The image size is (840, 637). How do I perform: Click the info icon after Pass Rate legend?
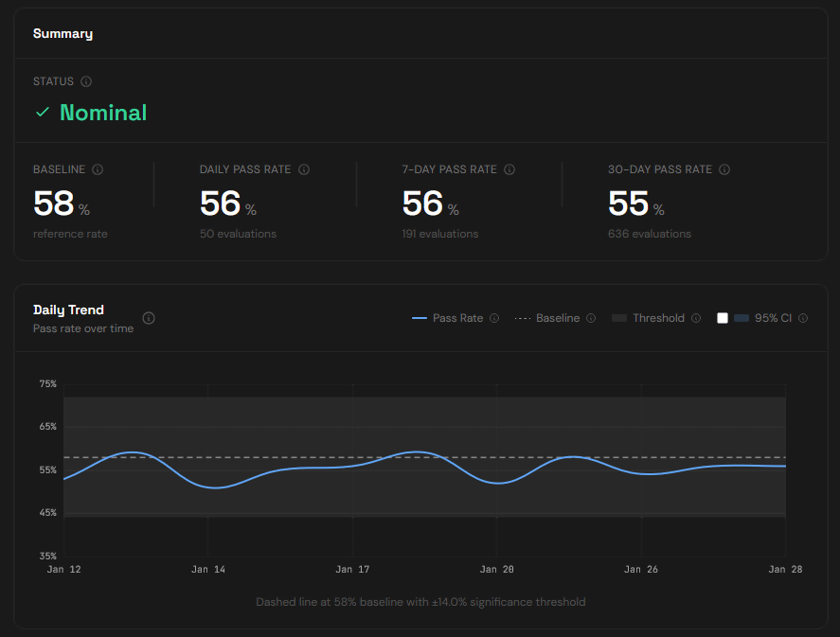click(494, 319)
